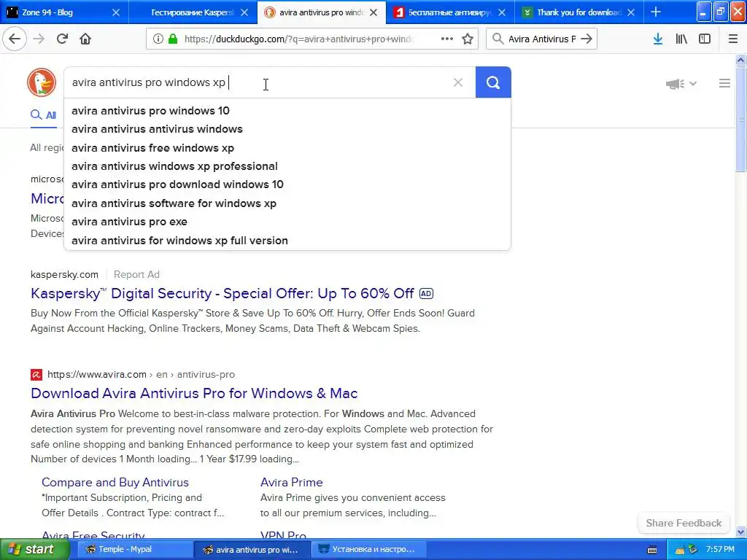The image size is (747, 560).
Task: Close the Бесплатные антивирусы tab
Action: click(x=502, y=12)
